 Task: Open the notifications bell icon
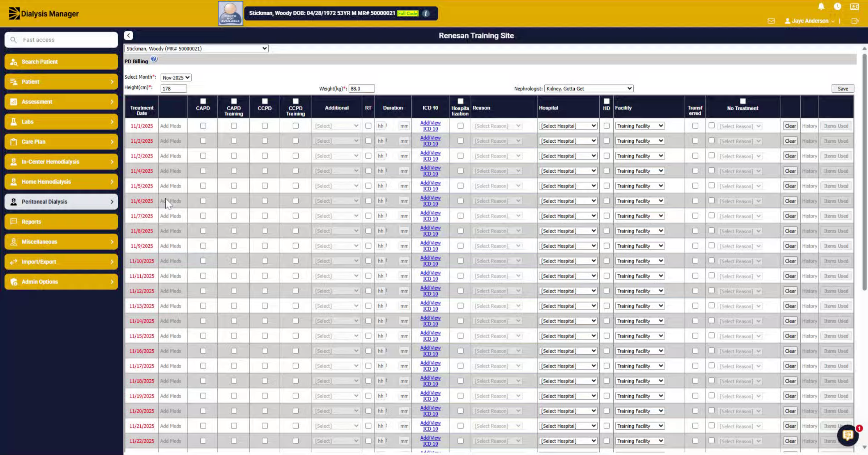[821, 7]
